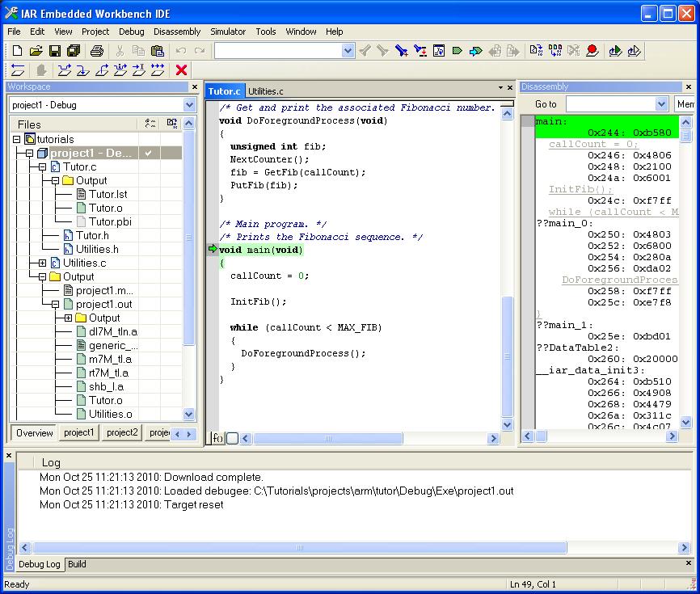
Task: Open the Go to dropdown in Disassembly
Action: tap(660, 104)
